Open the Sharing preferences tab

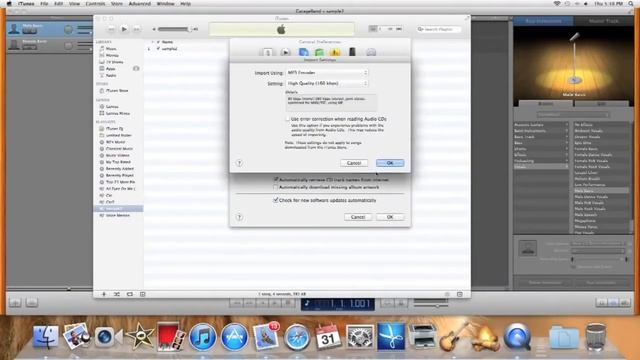click(303, 52)
